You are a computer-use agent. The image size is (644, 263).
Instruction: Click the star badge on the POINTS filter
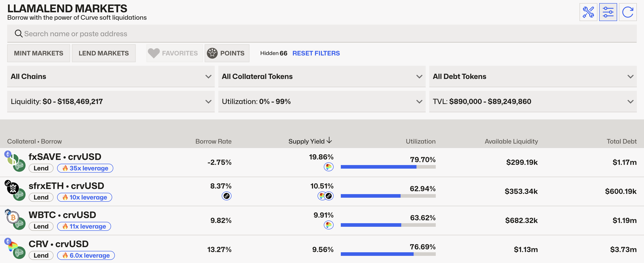click(212, 53)
